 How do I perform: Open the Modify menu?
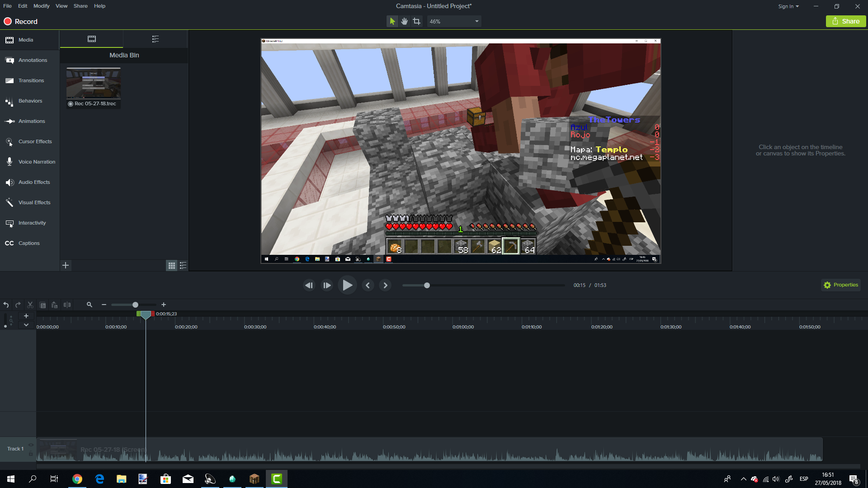41,6
